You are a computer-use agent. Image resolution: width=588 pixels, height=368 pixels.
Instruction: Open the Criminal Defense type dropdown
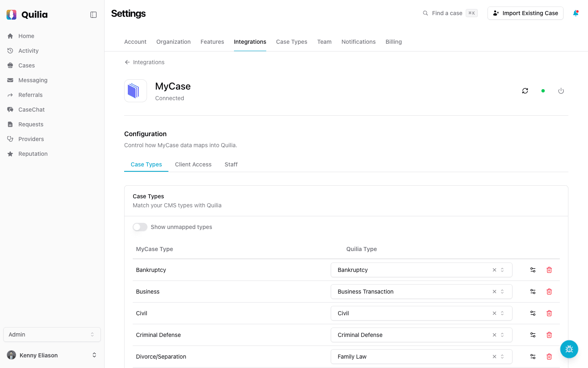421,335
